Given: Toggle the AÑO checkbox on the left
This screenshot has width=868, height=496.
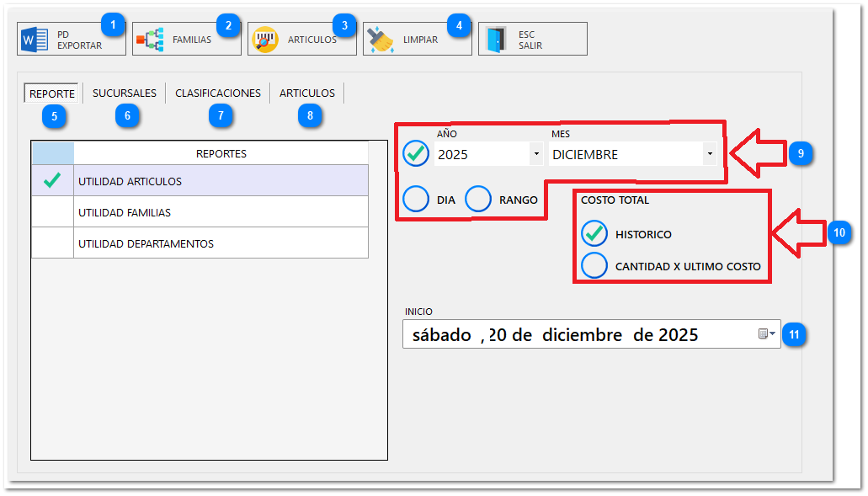Looking at the screenshot, I should click(415, 153).
